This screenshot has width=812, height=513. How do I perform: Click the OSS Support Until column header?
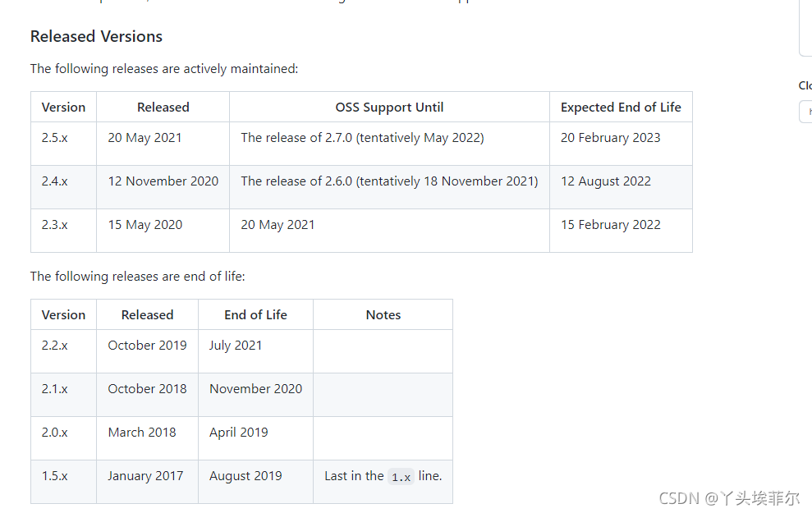click(389, 108)
